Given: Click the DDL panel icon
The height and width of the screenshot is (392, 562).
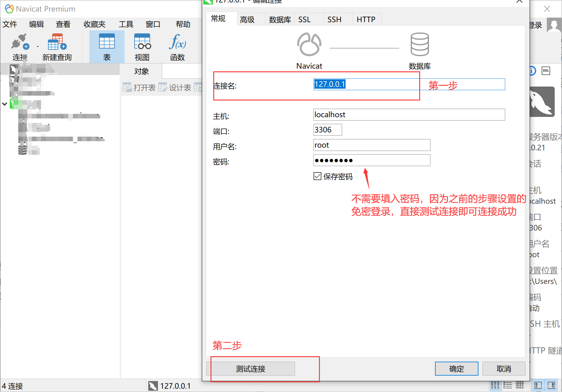Looking at the screenshot, I should click(546, 71).
